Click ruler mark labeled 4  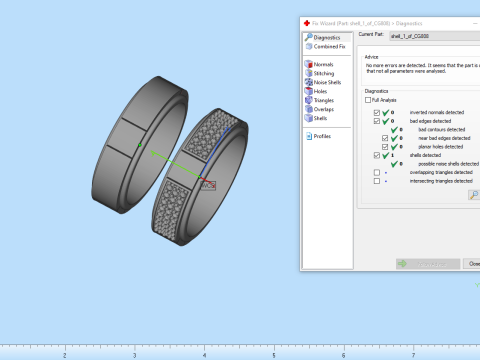coord(204,355)
